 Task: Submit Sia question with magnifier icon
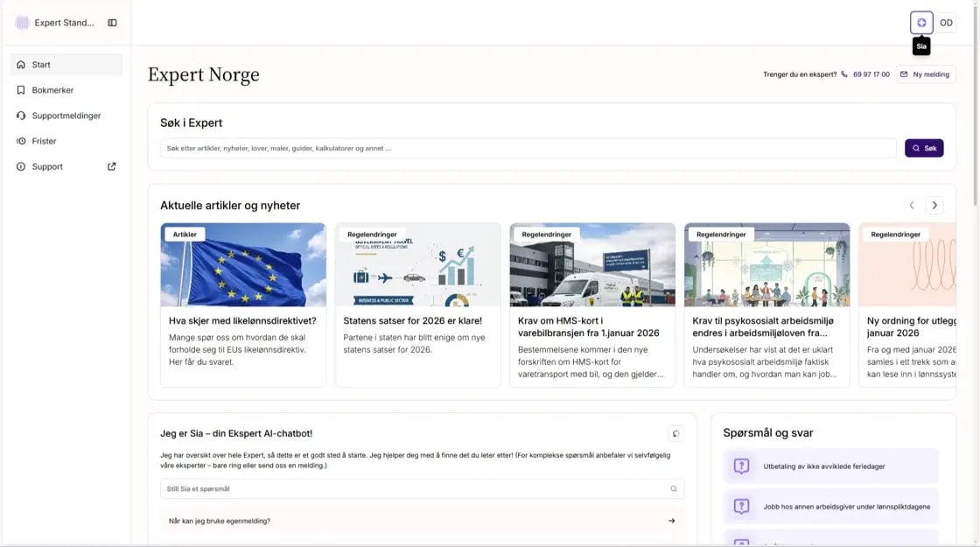tap(674, 489)
